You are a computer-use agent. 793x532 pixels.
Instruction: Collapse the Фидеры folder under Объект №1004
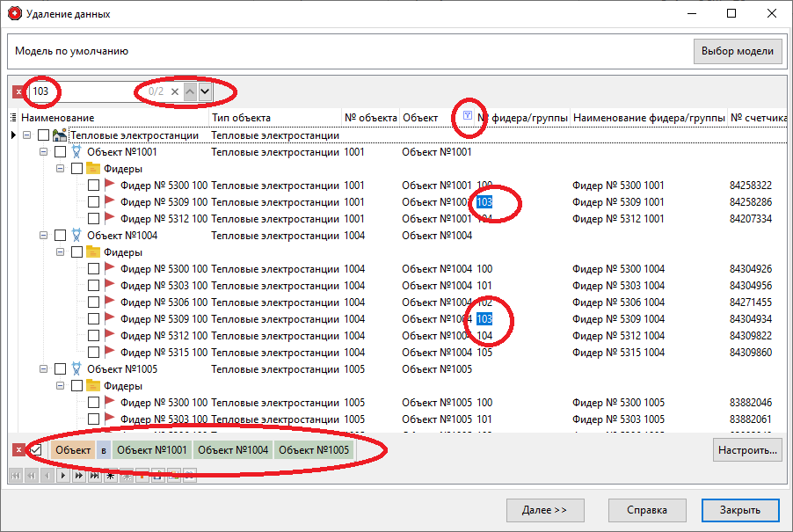(61, 252)
